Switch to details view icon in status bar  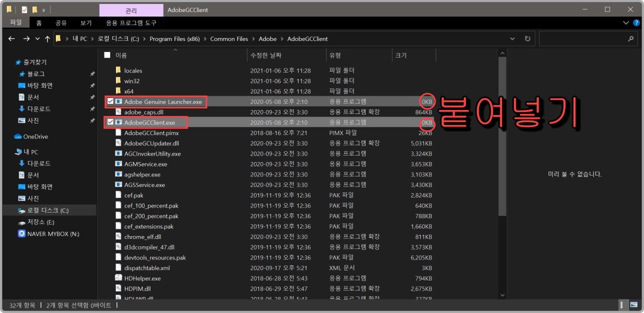[623, 304]
